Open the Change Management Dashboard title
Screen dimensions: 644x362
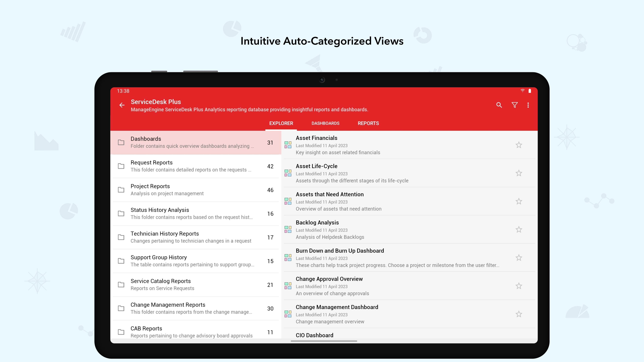[x=337, y=307]
